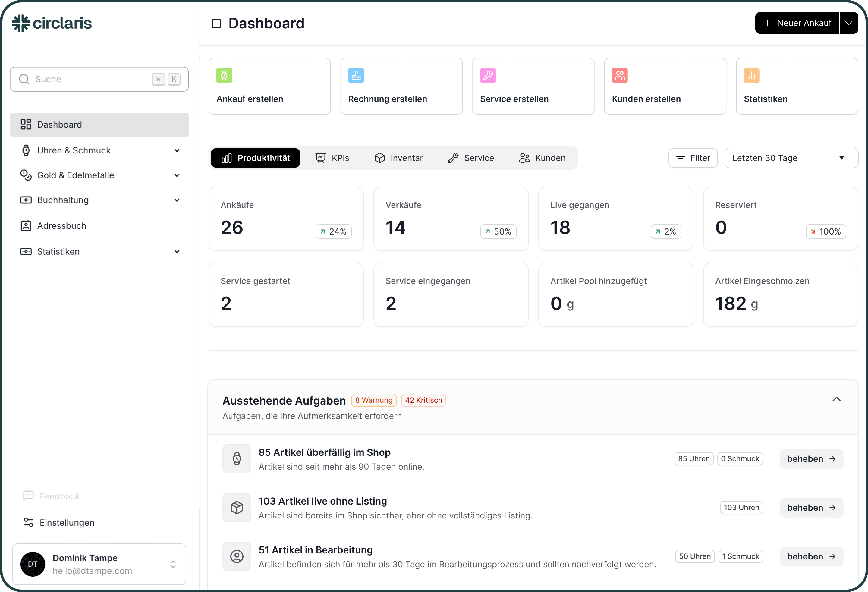This screenshot has height=592, width=868.
Task: Collapse the Ausstehende Aufgaben panel
Action: coord(836,399)
